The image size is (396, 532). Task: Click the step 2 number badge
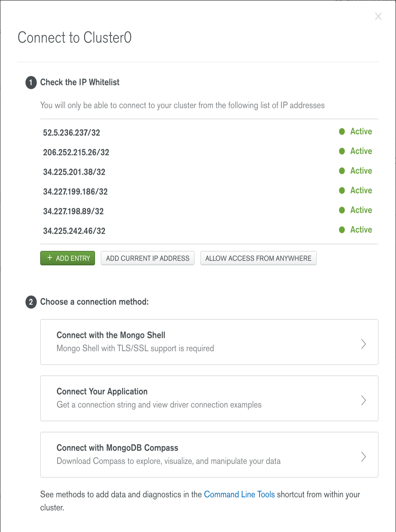coord(31,302)
